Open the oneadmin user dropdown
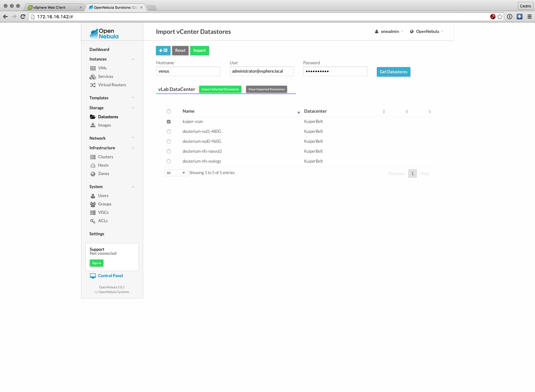Screen dimensions: 535x392 coord(389,32)
